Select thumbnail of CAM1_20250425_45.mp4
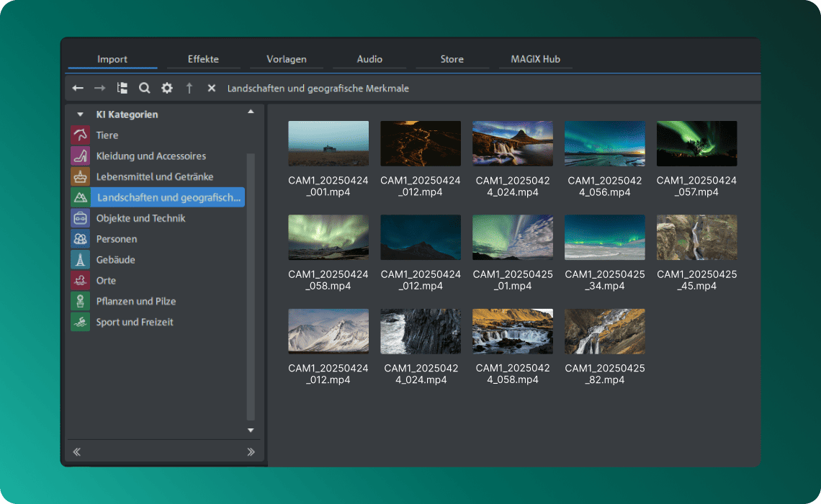This screenshot has height=504, width=821. pyautogui.click(x=697, y=237)
